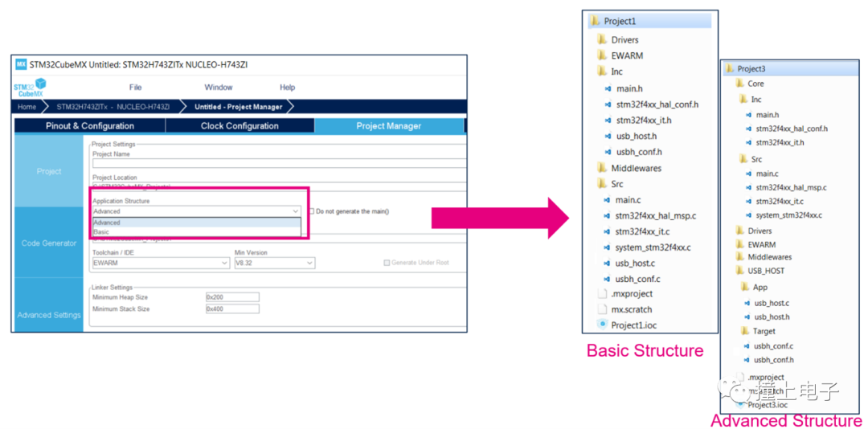The image size is (868, 429).
Task: Click STM32H743ZITx - NUCLEO-H743ZI breadcrumb
Action: tap(113, 106)
